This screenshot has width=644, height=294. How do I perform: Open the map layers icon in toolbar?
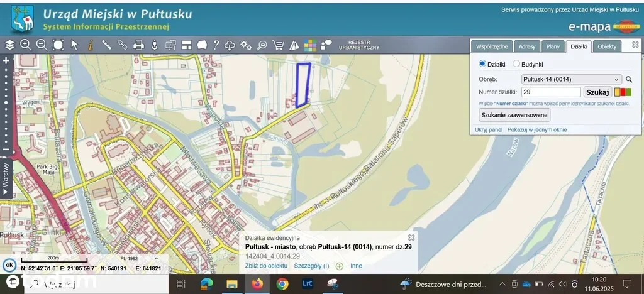click(x=9, y=45)
